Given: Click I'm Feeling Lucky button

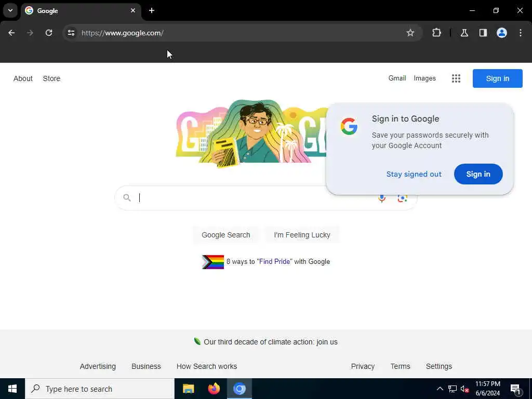Looking at the screenshot, I should tap(302, 235).
